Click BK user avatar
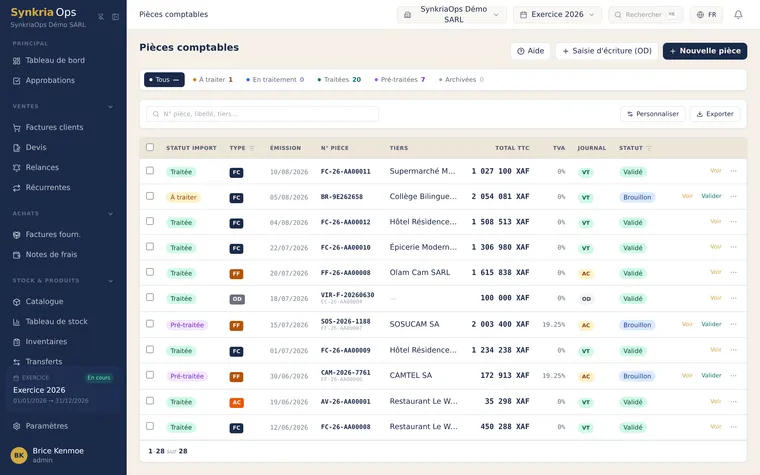Viewport: 760px width, 475px height. coord(19,455)
